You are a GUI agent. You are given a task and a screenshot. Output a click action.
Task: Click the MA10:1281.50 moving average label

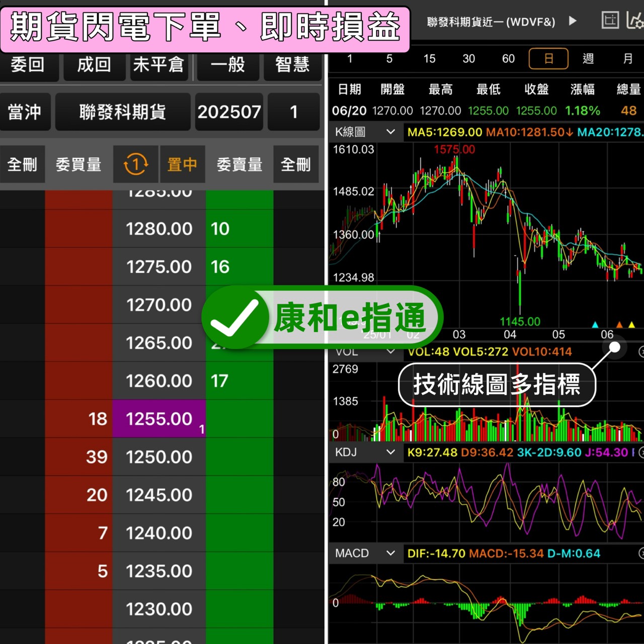tap(529, 132)
